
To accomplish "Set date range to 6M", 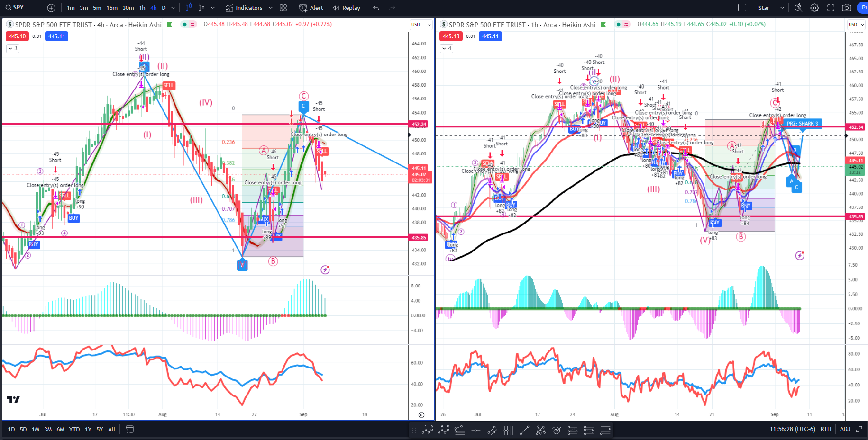I will pos(60,430).
